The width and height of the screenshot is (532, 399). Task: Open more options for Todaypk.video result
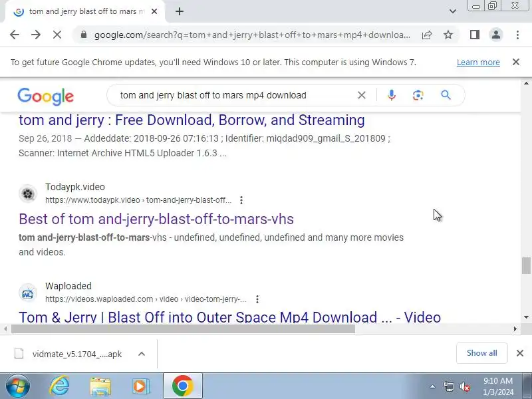tap(241, 200)
